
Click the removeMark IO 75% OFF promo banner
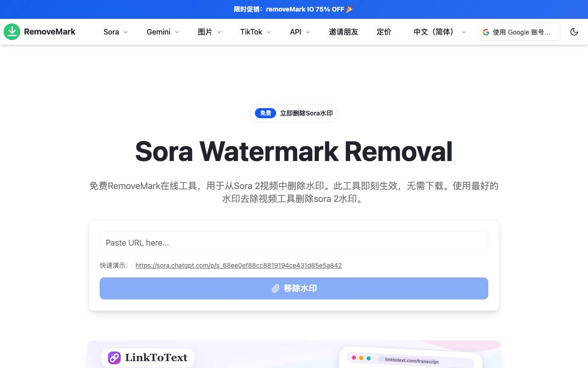294,9
